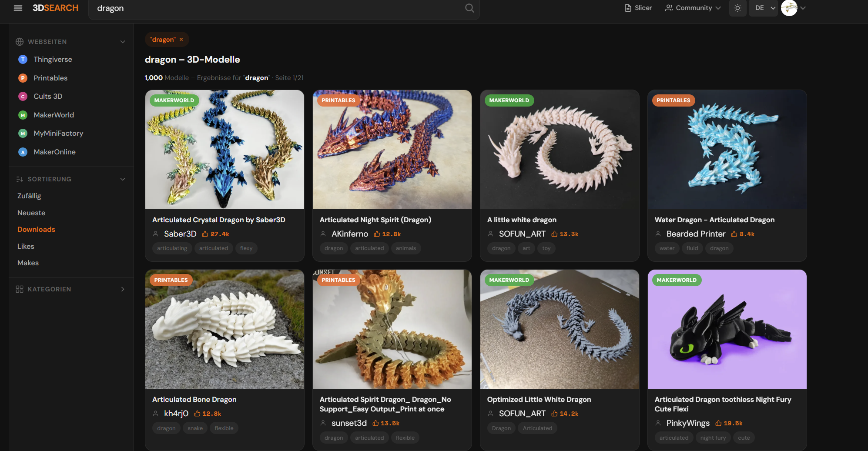Select the Printables source filter
The width and height of the screenshot is (868, 451).
click(x=50, y=78)
